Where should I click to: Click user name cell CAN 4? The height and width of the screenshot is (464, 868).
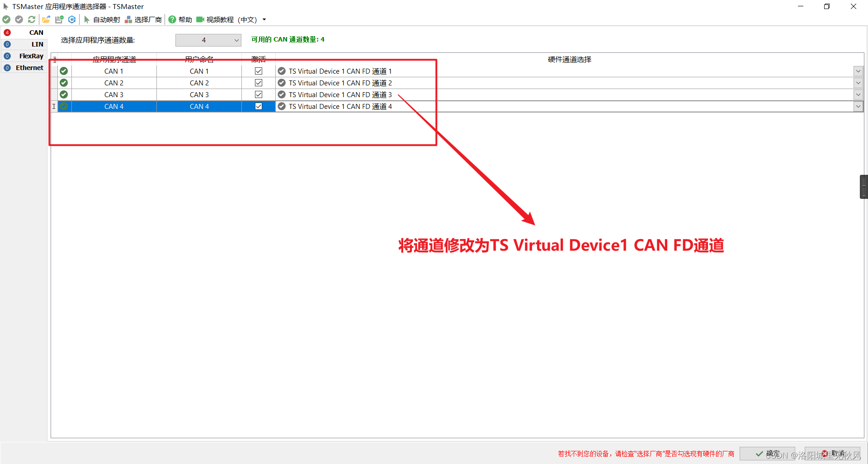click(x=199, y=106)
